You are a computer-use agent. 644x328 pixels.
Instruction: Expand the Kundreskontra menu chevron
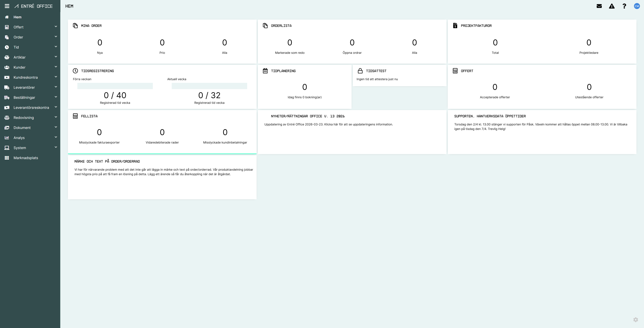(56, 77)
